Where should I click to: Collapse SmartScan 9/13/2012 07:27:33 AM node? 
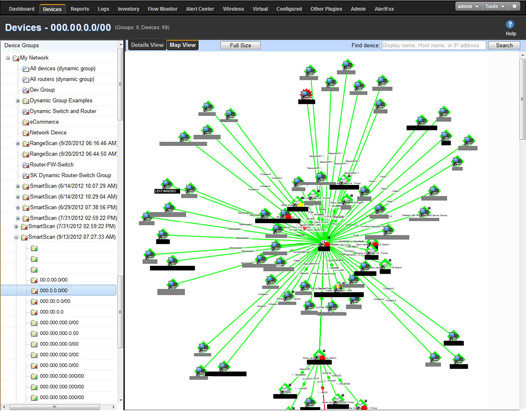(16, 237)
